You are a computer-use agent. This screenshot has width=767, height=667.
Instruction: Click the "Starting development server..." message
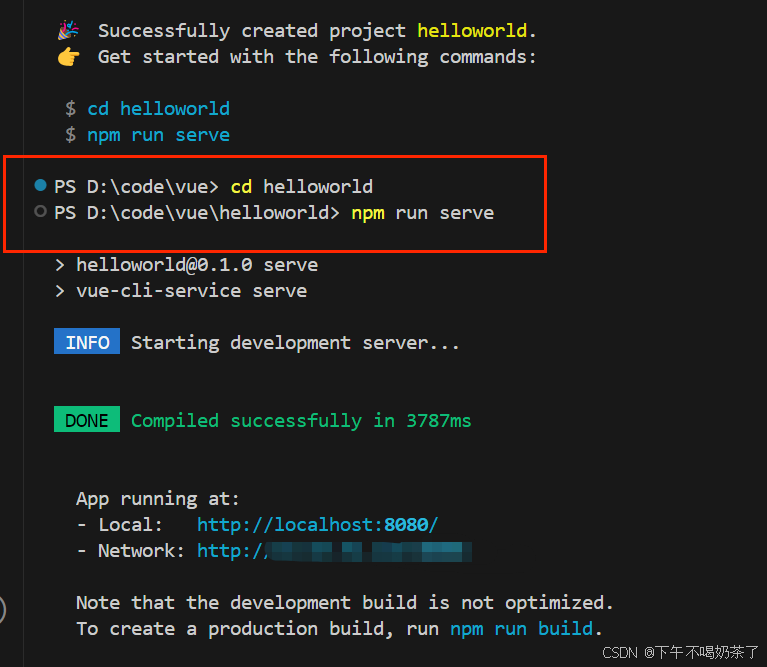295,343
